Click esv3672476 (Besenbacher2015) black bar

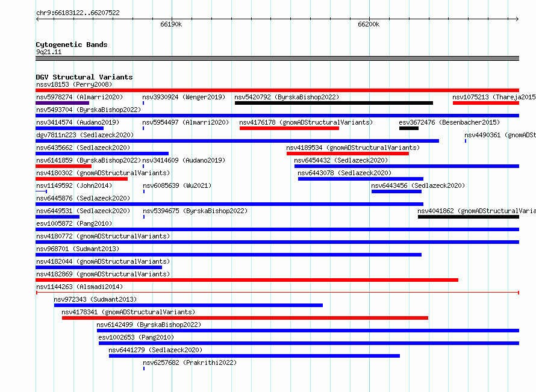point(409,128)
